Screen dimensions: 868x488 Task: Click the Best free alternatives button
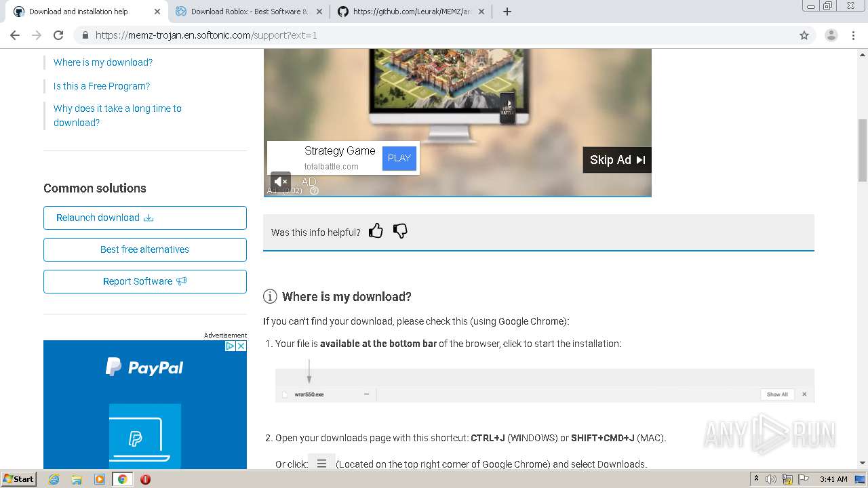click(x=145, y=249)
